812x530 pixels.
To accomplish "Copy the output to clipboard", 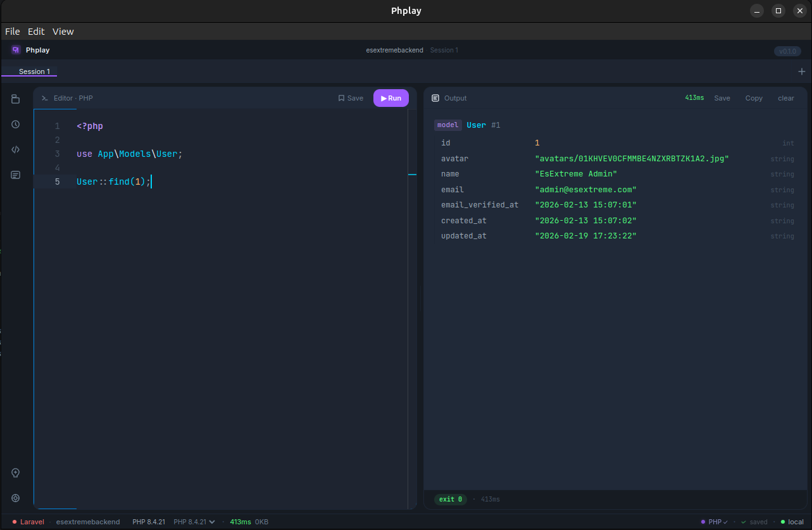I will coord(754,98).
